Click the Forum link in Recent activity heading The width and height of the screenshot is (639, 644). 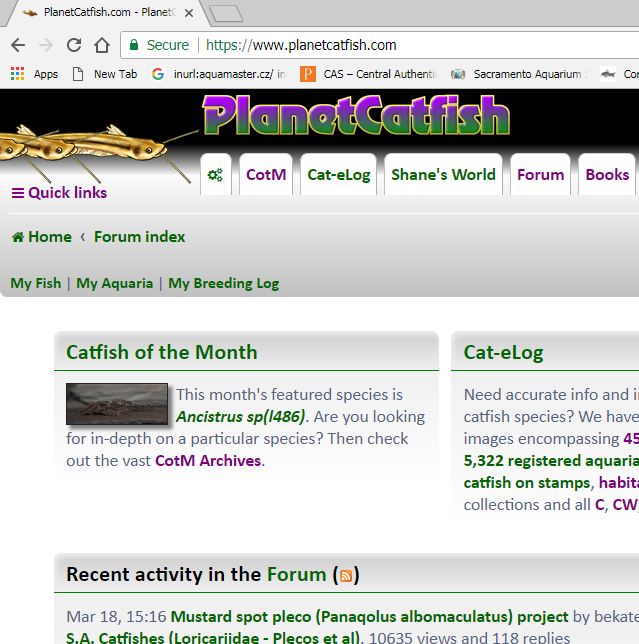pyautogui.click(x=297, y=575)
